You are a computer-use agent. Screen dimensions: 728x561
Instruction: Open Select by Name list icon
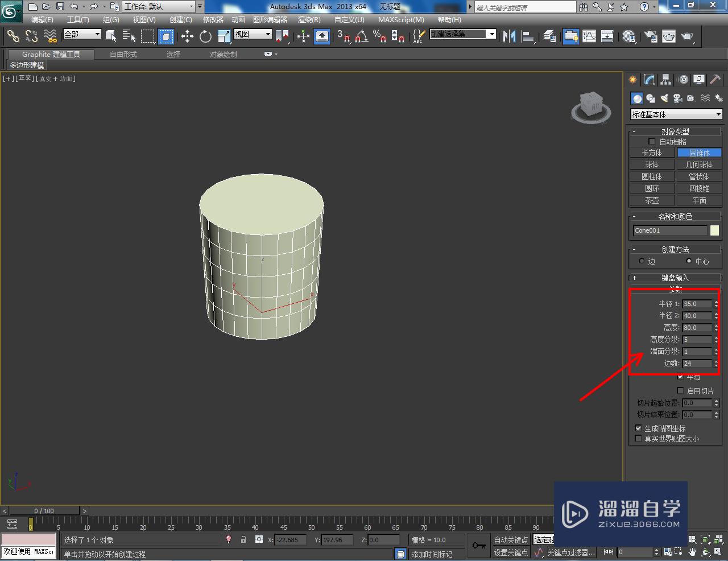tap(129, 36)
